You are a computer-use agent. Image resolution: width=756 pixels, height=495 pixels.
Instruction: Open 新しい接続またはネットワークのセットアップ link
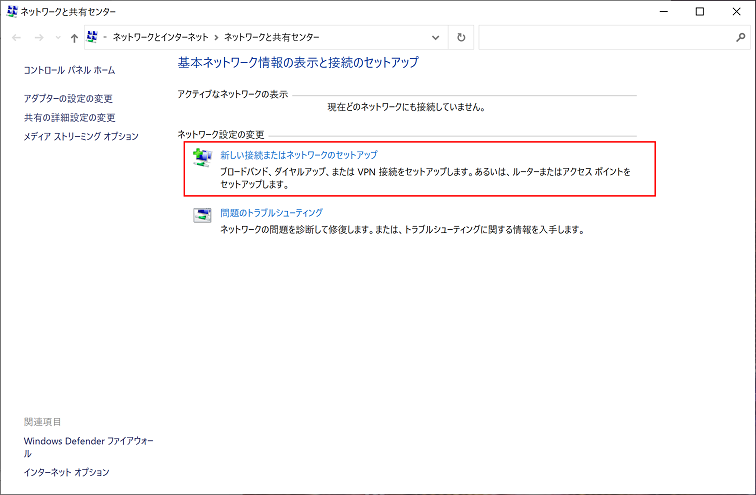298,155
